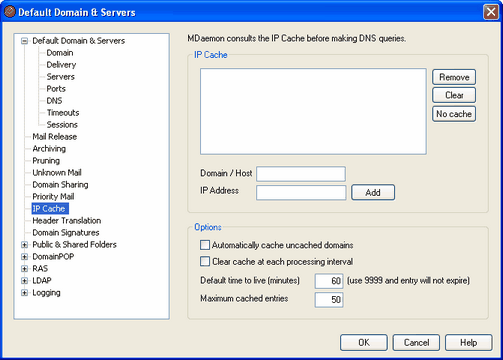Select the Ports tree item
This screenshot has width=503, height=360.
(x=56, y=89)
